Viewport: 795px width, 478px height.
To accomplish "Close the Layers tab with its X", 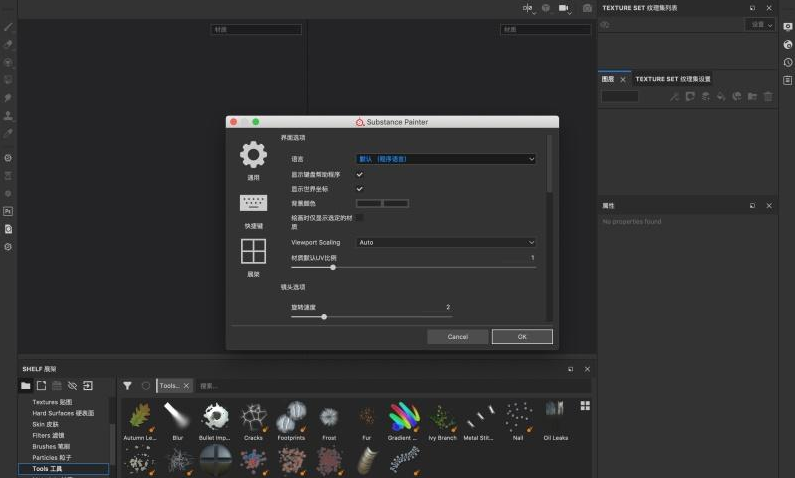I will pos(623,80).
